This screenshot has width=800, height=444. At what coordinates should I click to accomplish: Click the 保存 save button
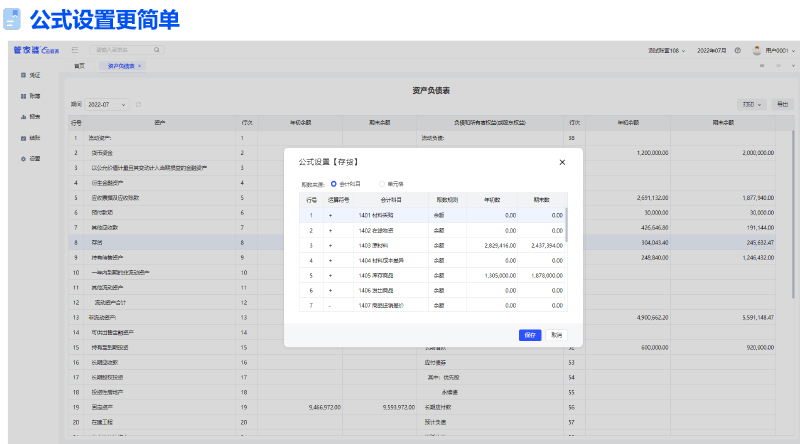tap(530, 335)
